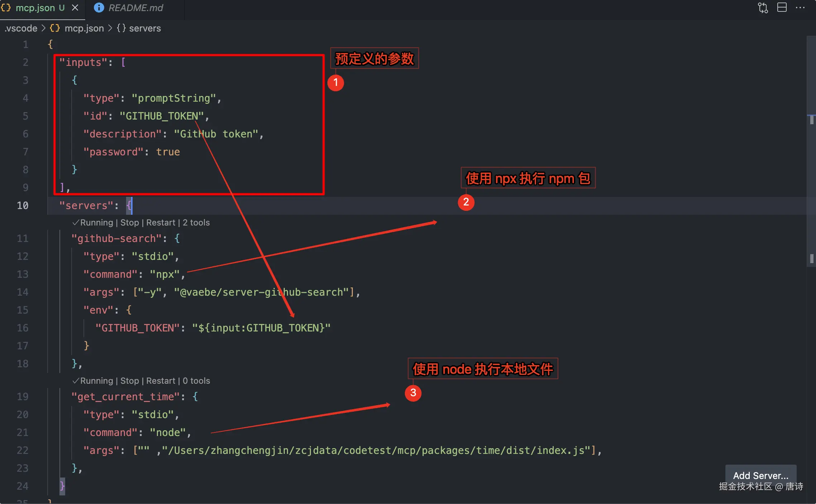816x504 pixels.
Task: Open servers breadcrumb symbol list
Action: (x=145, y=28)
